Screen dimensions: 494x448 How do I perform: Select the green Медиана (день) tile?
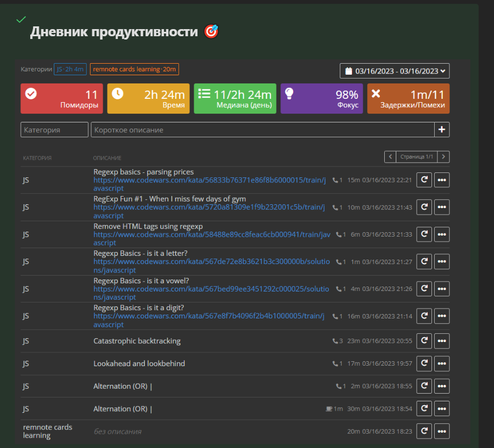tap(235, 99)
